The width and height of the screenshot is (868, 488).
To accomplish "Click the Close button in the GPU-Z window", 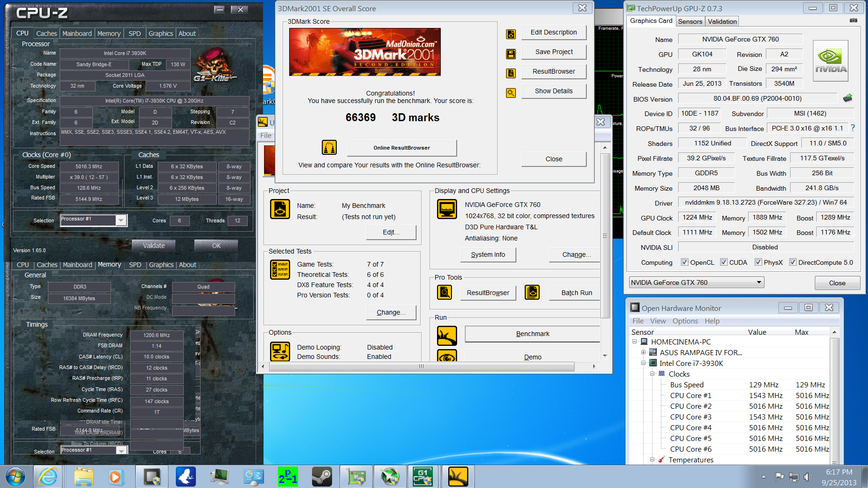I will click(837, 283).
